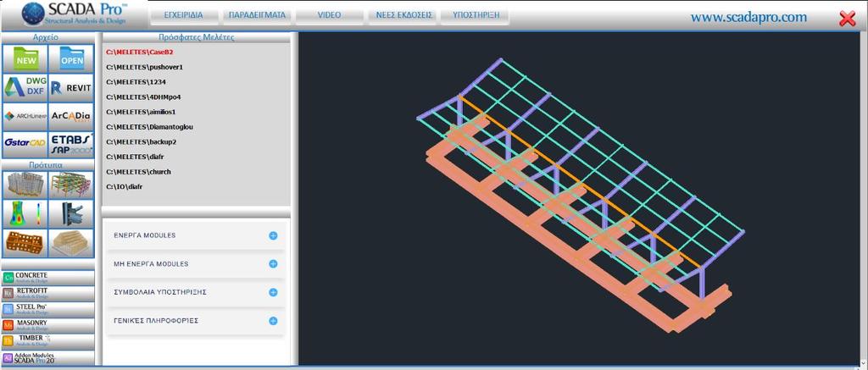Open the ΥΠΟΣΤΗΡΙΞΗ menu
The height and width of the screenshot is (370, 868).
474,15
